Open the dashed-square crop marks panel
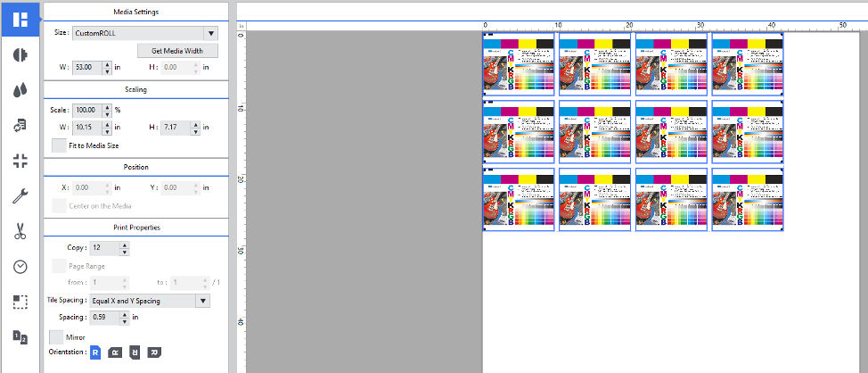The image size is (868, 373). 20,302
